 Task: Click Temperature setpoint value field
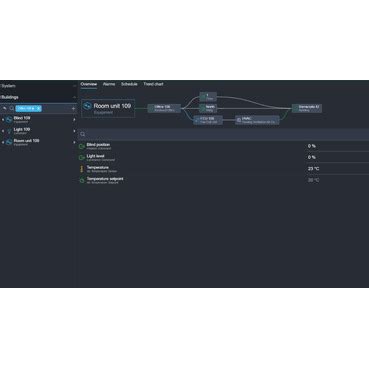pyautogui.click(x=313, y=180)
